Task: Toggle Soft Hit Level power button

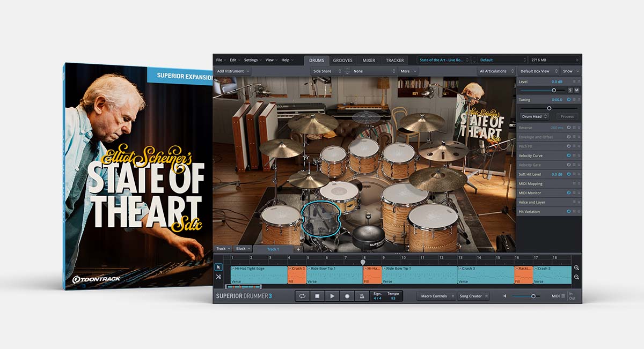Action: [569, 174]
